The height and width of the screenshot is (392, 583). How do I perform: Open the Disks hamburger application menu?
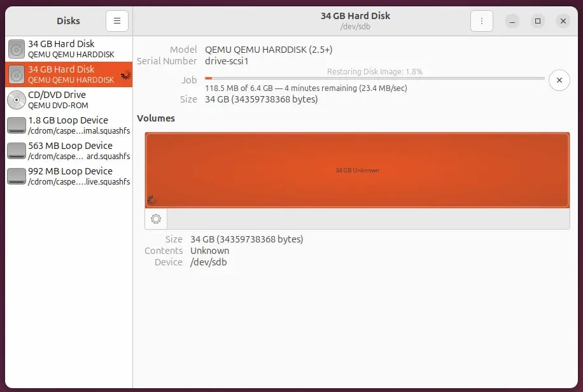pyautogui.click(x=117, y=21)
